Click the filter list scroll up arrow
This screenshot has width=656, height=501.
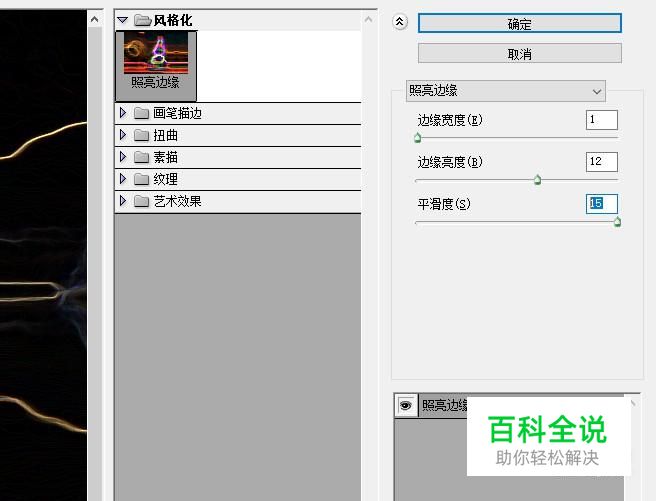[x=368, y=19]
